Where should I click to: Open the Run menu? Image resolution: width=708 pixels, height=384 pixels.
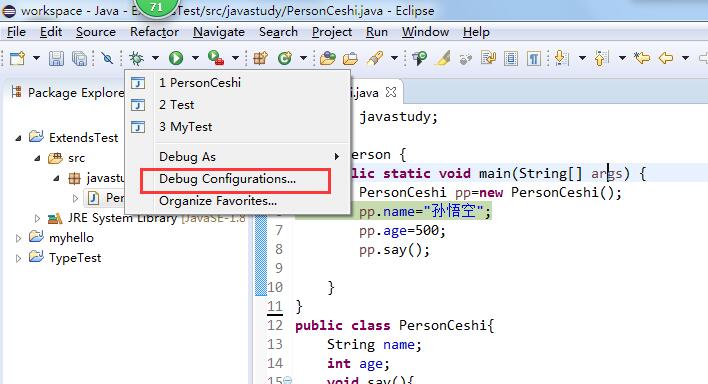pyautogui.click(x=377, y=32)
